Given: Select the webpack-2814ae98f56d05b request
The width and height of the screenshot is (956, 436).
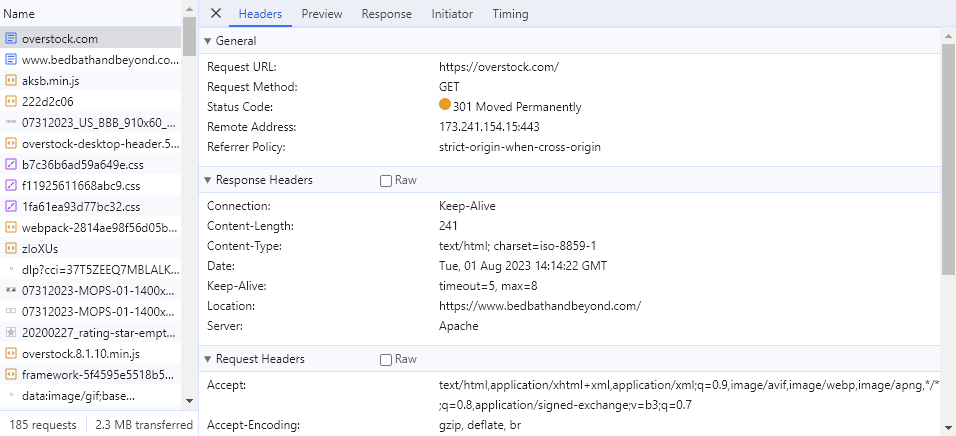Looking at the screenshot, I should [91, 227].
